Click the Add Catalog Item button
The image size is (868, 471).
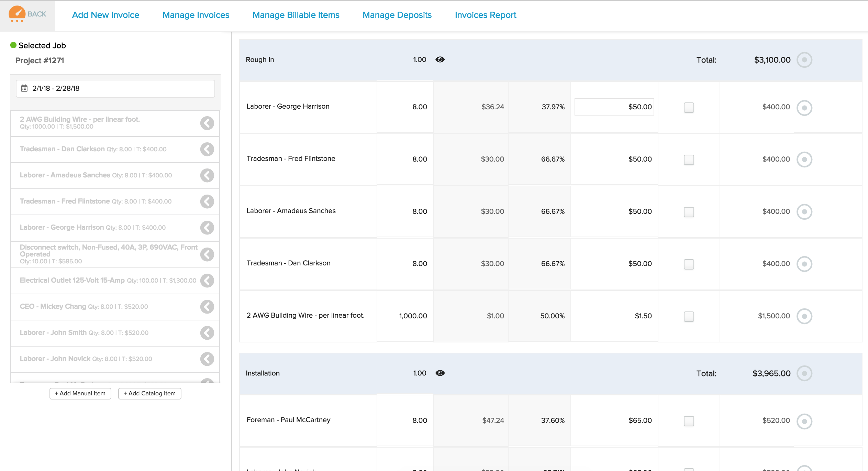point(150,393)
